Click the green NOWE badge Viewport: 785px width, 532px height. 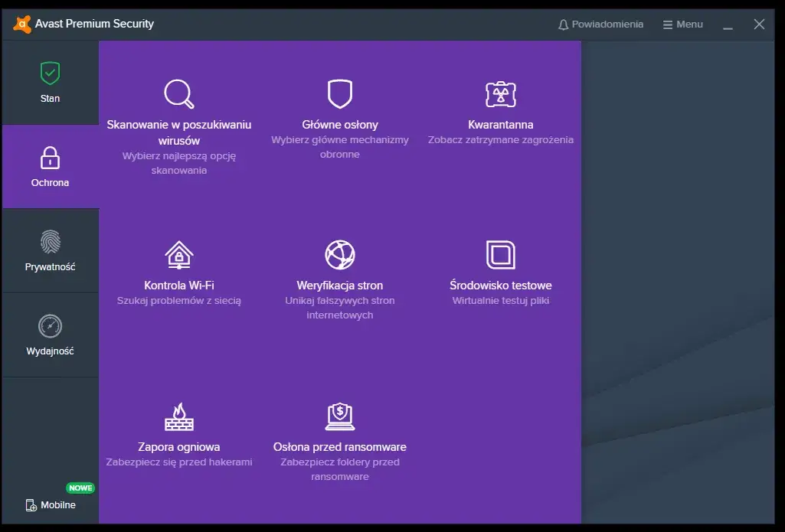tap(80, 488)
